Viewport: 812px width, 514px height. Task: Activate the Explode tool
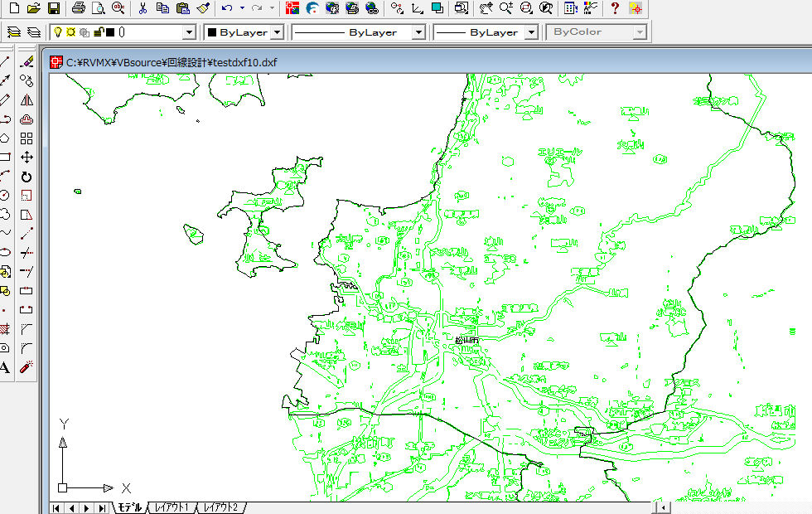[27, 366]
